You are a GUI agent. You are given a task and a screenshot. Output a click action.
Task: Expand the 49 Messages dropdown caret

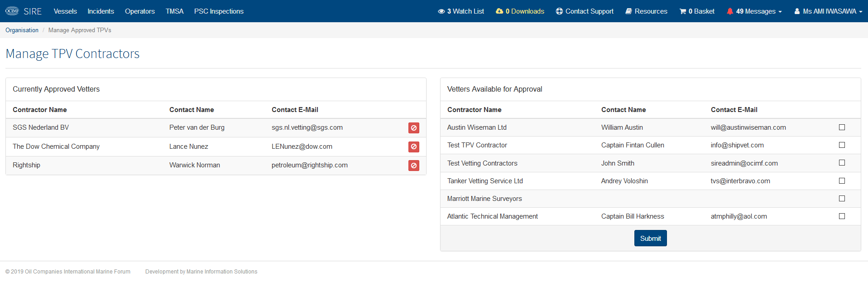[780, 12]
